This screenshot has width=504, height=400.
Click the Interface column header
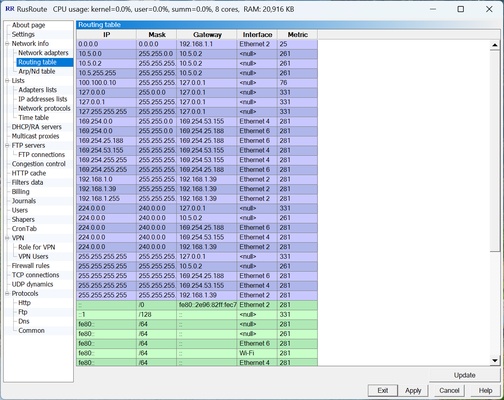[x=257, y=35]
